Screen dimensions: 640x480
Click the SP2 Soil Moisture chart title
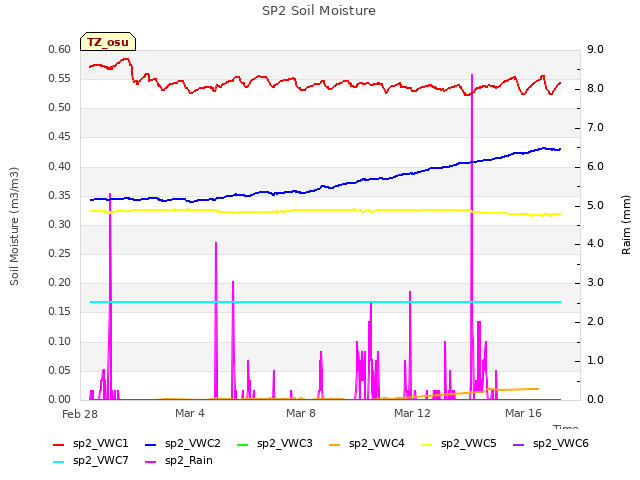(x=319, y=11)
